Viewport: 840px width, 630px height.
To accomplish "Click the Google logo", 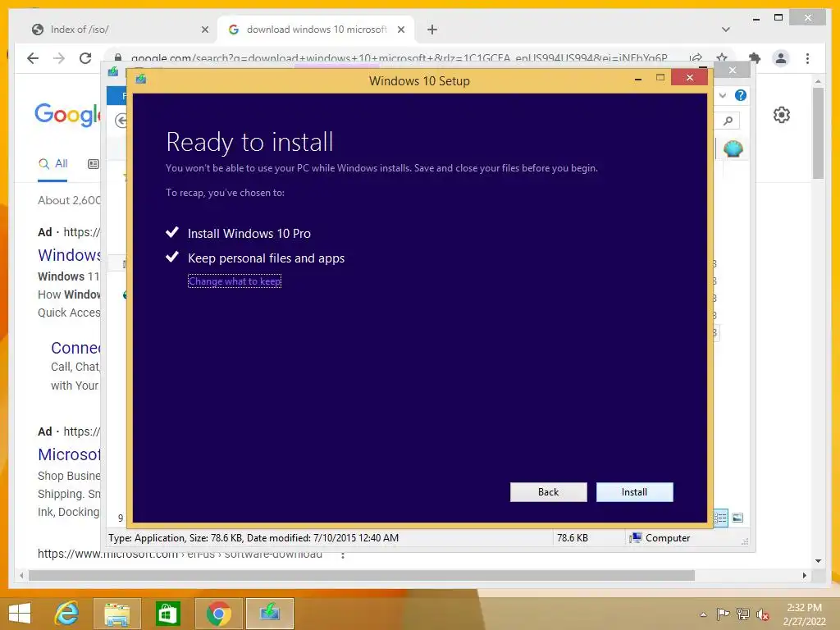I will tap(67, 115).
